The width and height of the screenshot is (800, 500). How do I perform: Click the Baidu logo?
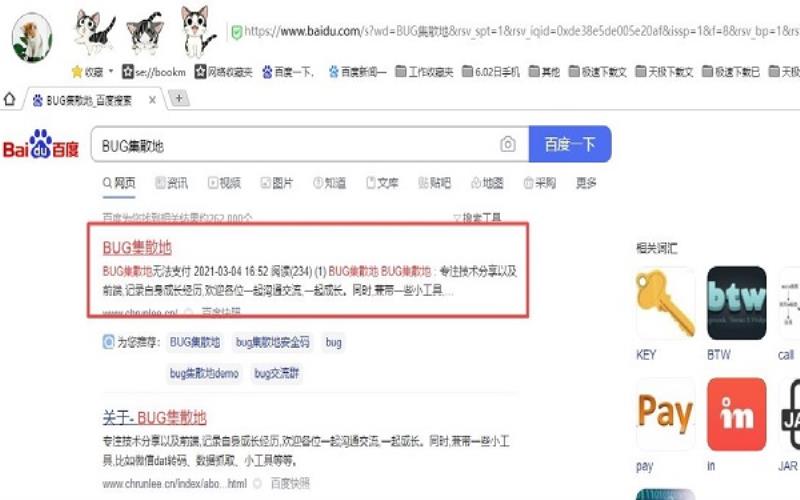tap(41, 144)
